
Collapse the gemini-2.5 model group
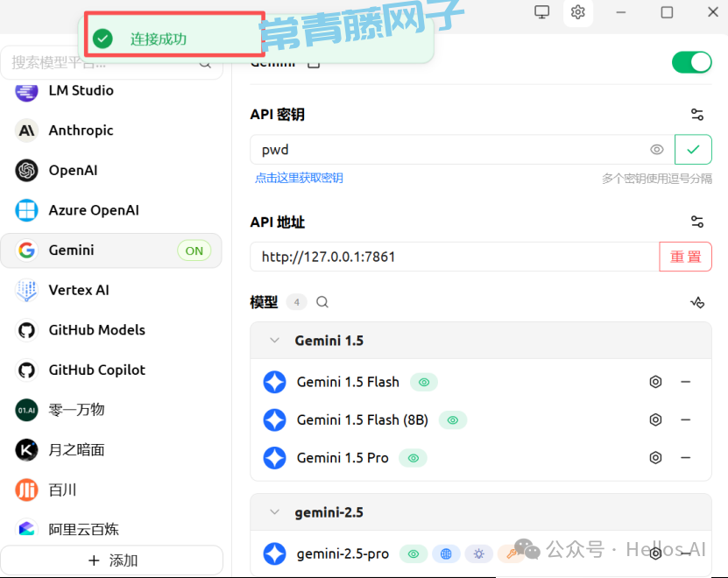275,512
